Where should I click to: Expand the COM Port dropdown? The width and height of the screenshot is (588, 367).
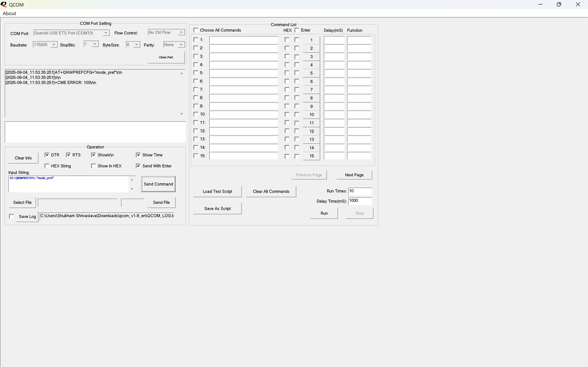(x=106, y=33)
